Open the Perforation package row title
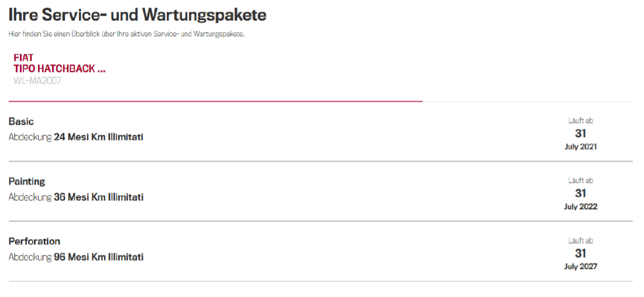 pyautogui.click(x=35, y=241)
